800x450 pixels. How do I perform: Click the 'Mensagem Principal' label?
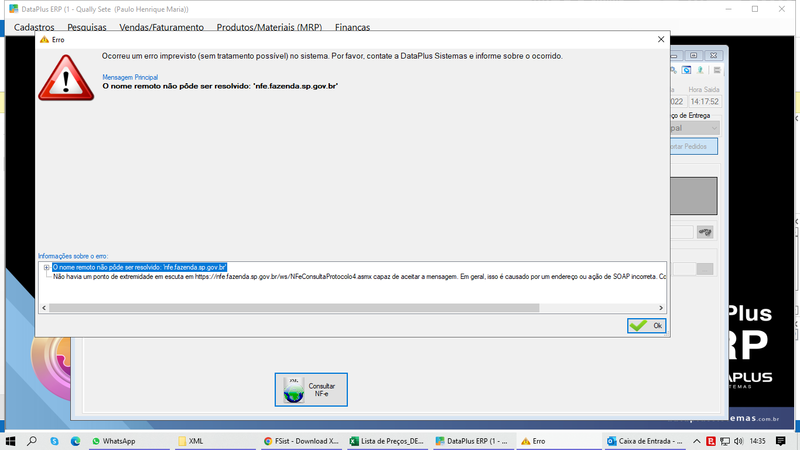point(130,77)
